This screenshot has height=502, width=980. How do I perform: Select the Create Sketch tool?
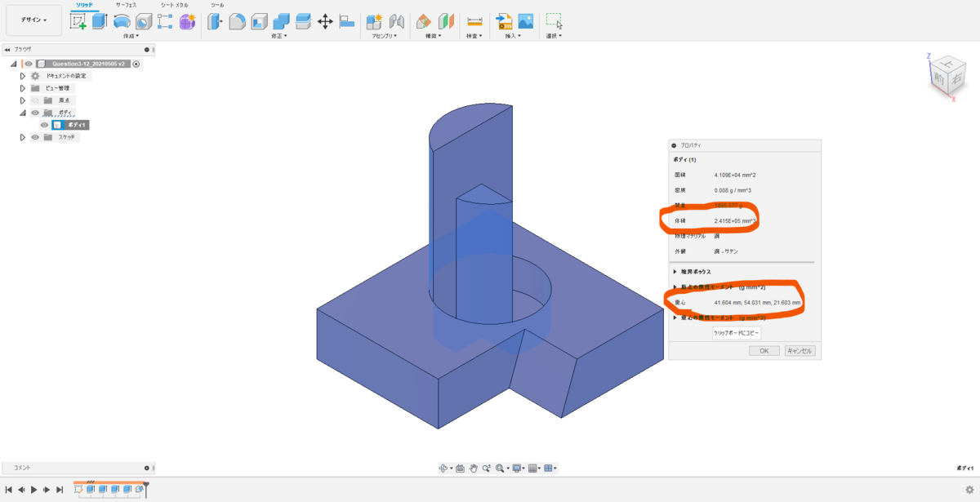(x=78, y=22)
